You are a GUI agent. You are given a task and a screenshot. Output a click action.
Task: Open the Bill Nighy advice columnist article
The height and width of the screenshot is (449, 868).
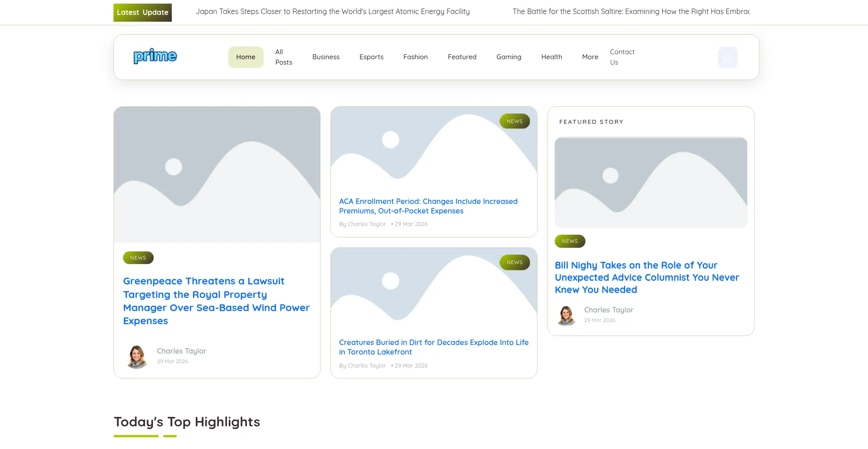(x=647, y=278)
